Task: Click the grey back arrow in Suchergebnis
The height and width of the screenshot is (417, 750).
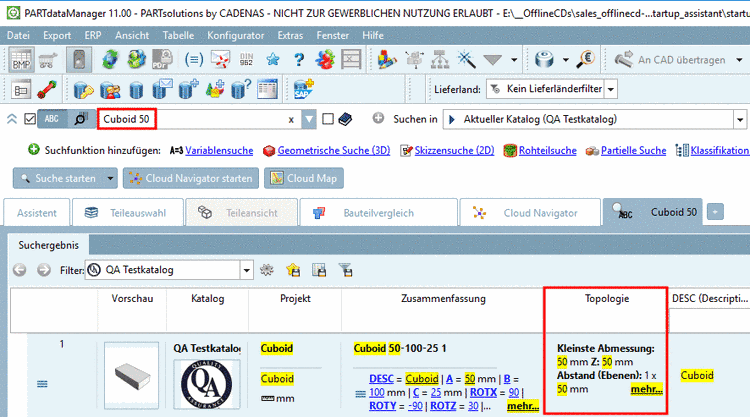Action: 20,270
